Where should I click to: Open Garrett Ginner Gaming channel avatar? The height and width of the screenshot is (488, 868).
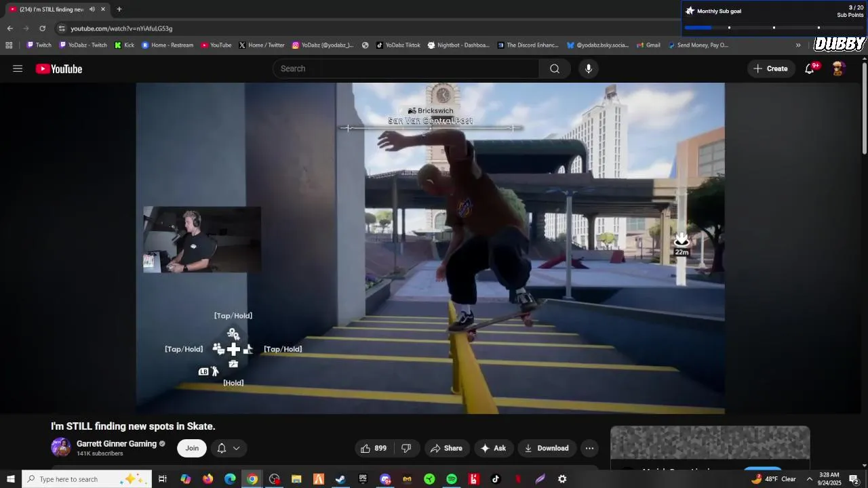click(x=61, y=447)
